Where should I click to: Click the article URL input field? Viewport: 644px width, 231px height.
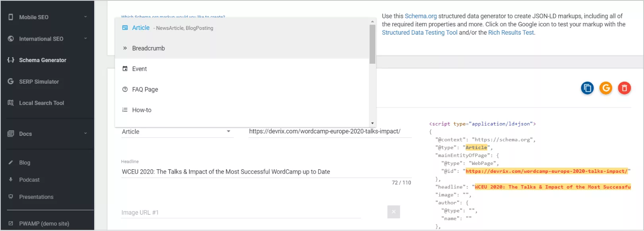click(x=330, y=131)
